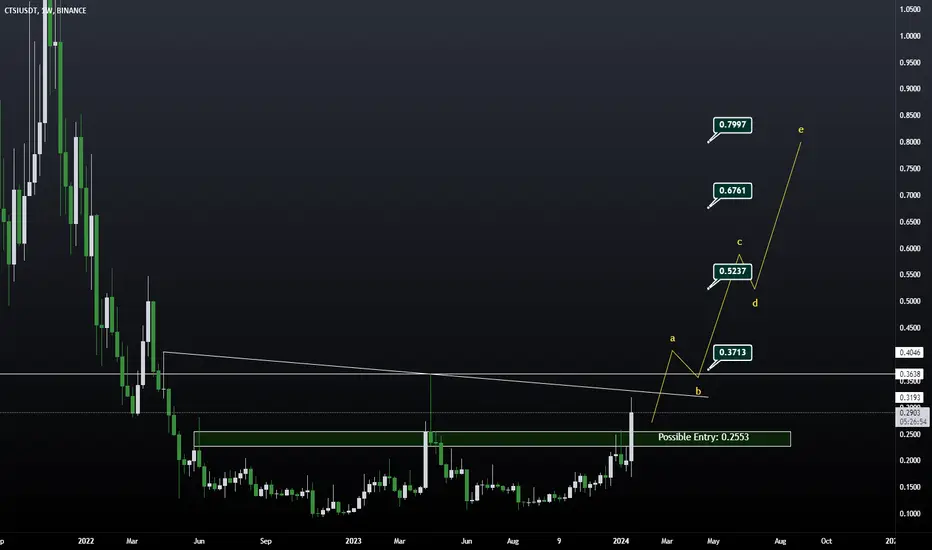Click 0.7500 on the price axis

(x=909, y=169)
